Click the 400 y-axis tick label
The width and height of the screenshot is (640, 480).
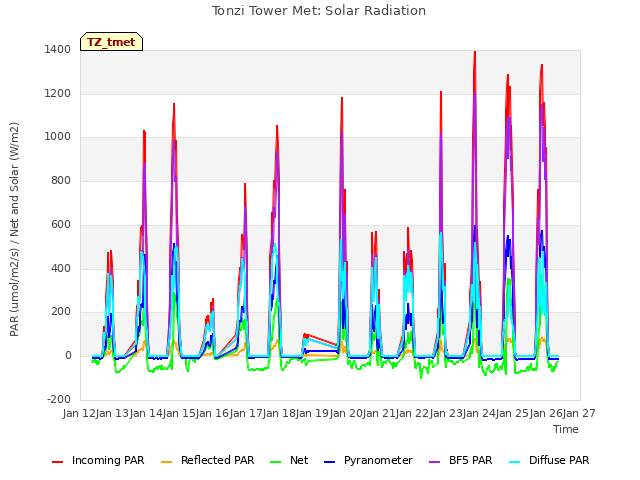(61, 269)
